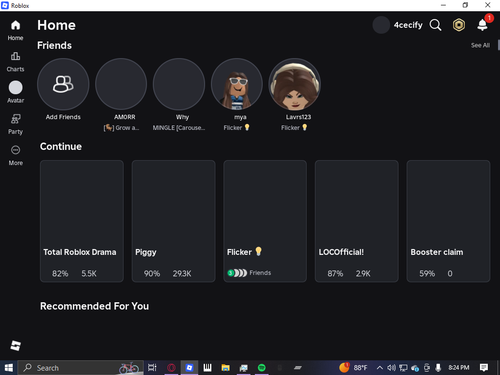Click the Add Friends circle button
This screenshot has height=375, width=500.
63,84
